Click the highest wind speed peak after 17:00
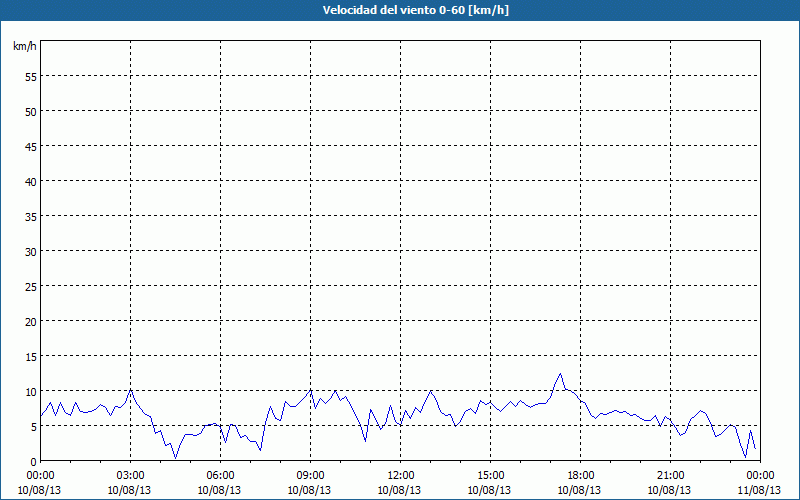This screenshot has width=800, height=500. coord(560,373)
